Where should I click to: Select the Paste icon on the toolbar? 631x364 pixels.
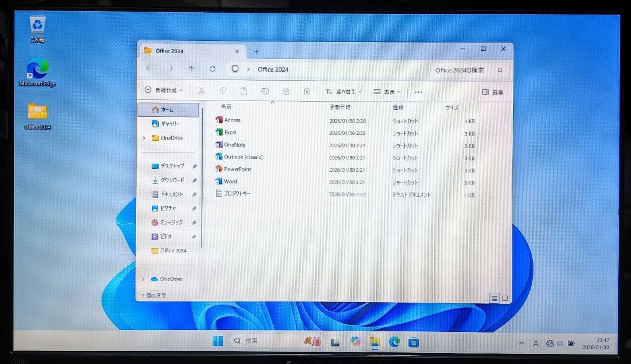coord(244,91)
